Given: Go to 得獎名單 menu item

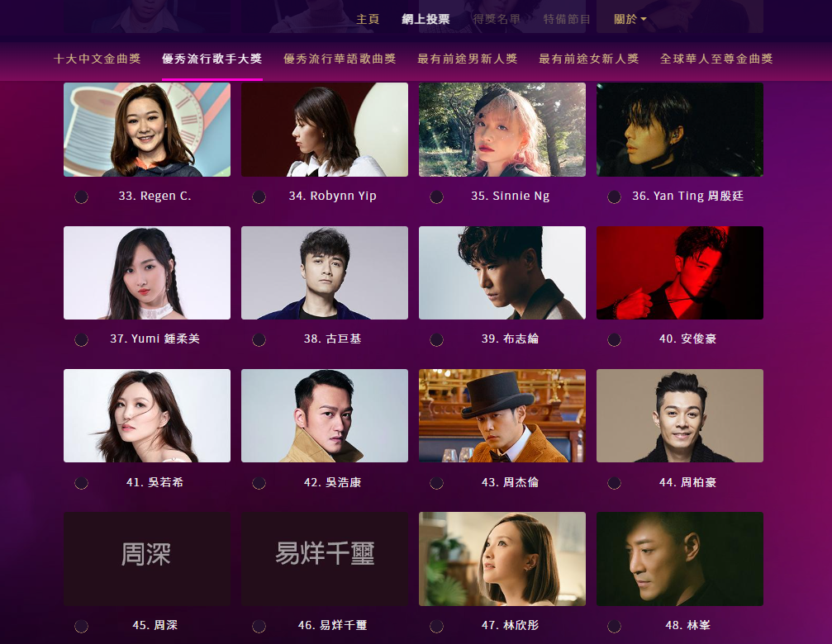Looking at the screenshot, I should coord(497,19).
